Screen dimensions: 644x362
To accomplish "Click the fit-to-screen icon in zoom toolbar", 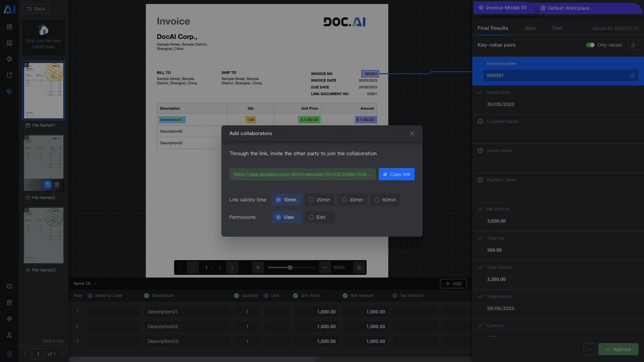I will [x=359, y=267].
